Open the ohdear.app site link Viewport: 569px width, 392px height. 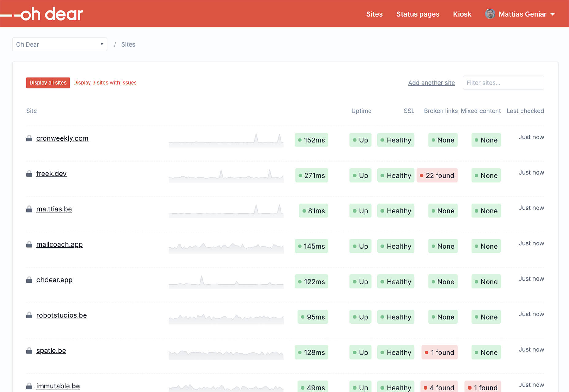(54, 280)
